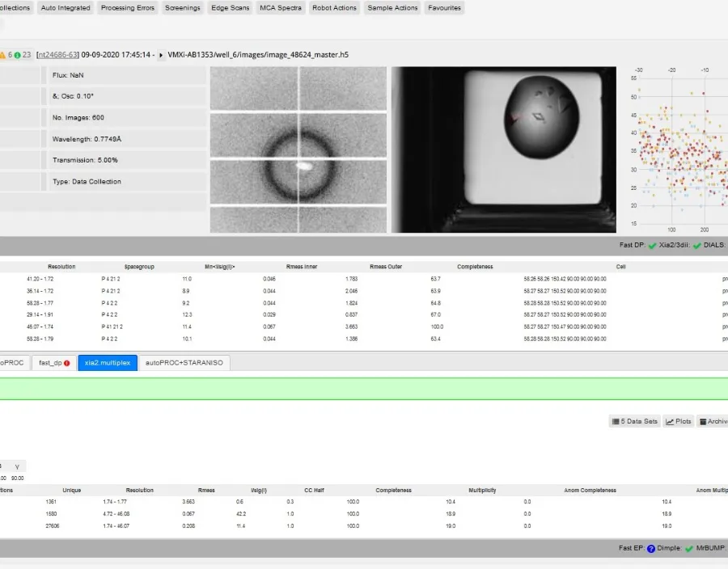Image resolution: width=728 pixels, height=569 pixels.
Task: Click the Type: Data Collection field
Action: (127, 182)
